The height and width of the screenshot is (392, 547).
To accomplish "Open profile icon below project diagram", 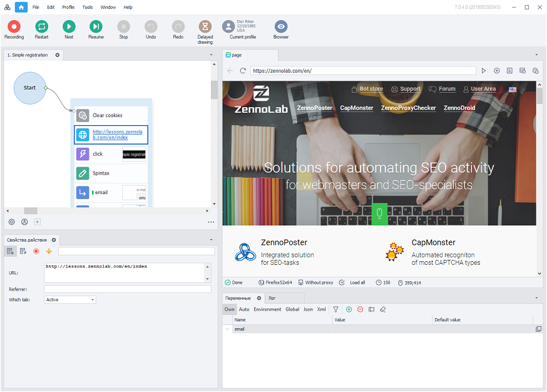I will [x=24, y=222].
